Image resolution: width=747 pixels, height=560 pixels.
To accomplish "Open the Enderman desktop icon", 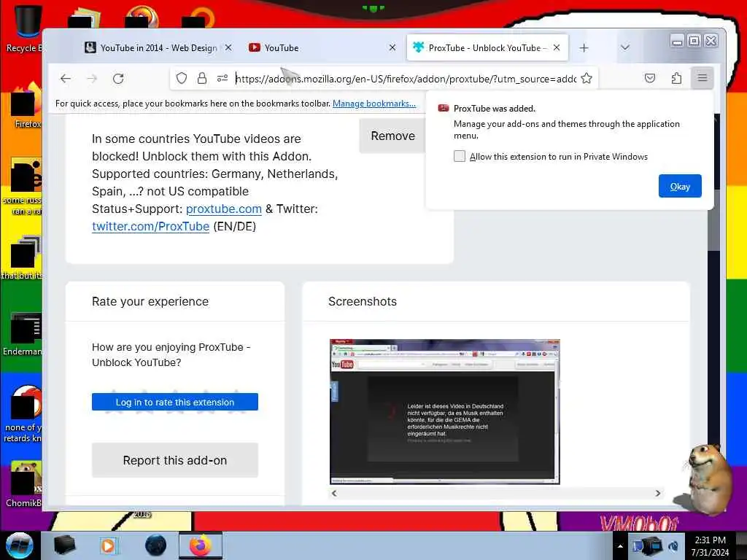I will 24,333.
